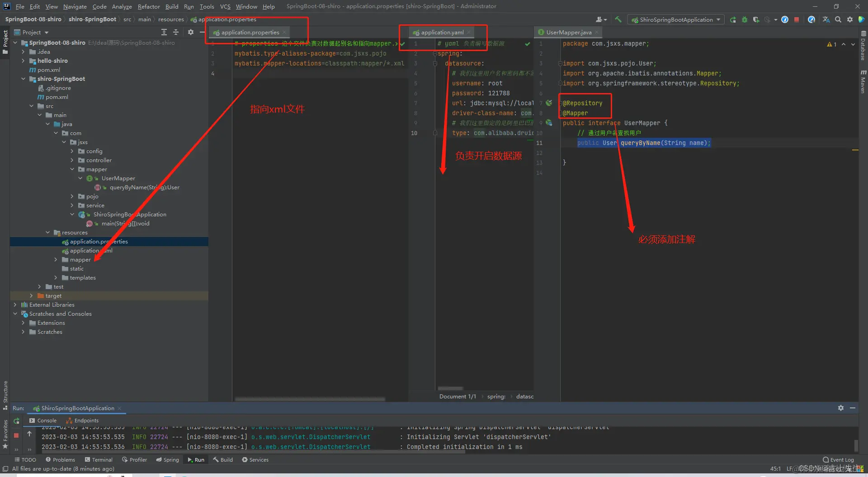868x477 pixels.
Task: Expand the .idea folder
Action: click(23, 52)
